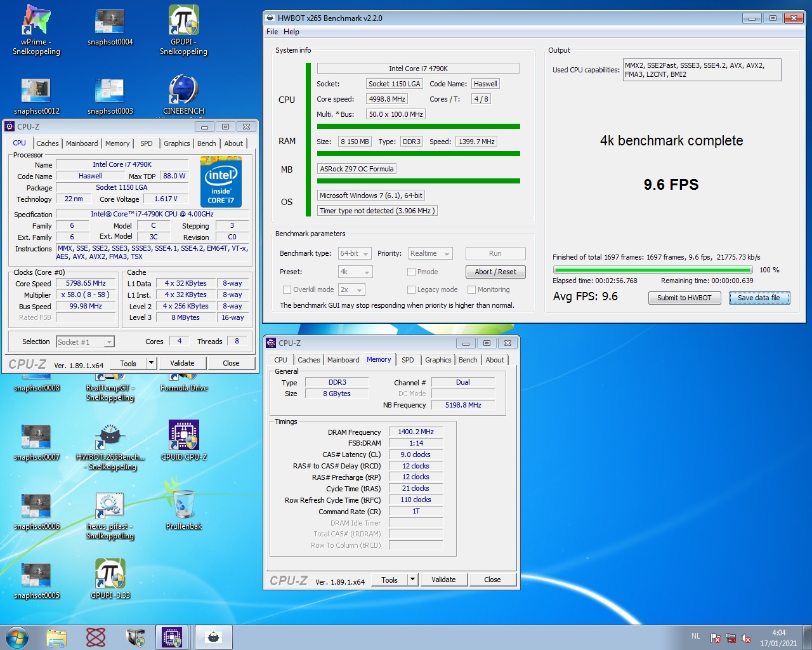This screenshot has width=812, height=650.
Task: Switch to CPU-Z via taskbar button
Action: coord(173,637)
